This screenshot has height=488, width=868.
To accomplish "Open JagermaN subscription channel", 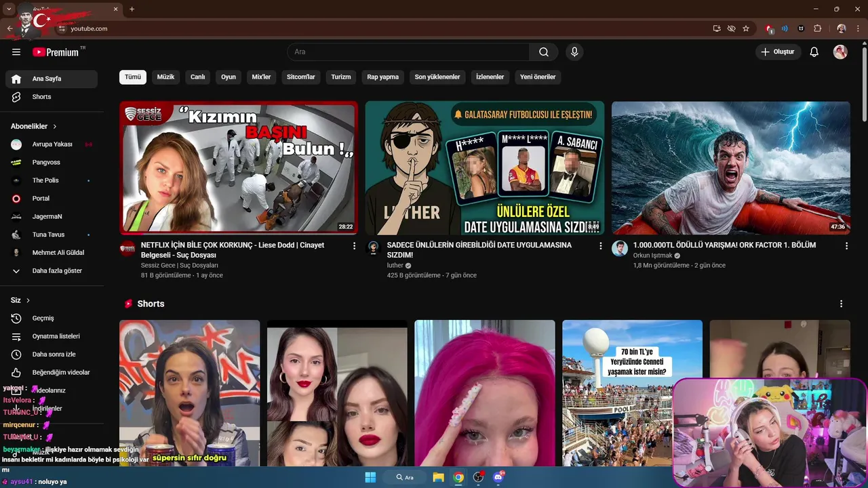I will click(x=52, y=216).
